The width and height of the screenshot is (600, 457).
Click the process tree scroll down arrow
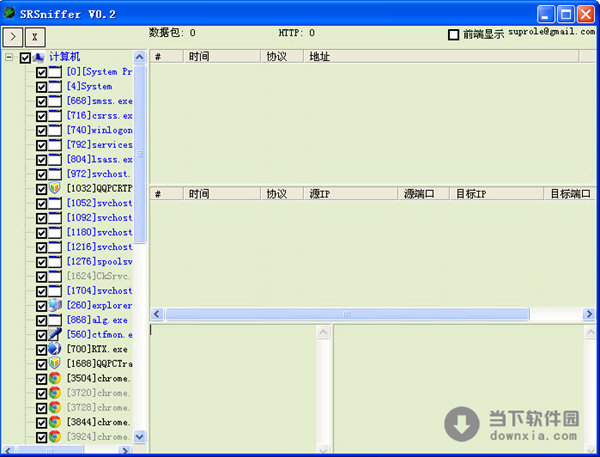[140, 436]
